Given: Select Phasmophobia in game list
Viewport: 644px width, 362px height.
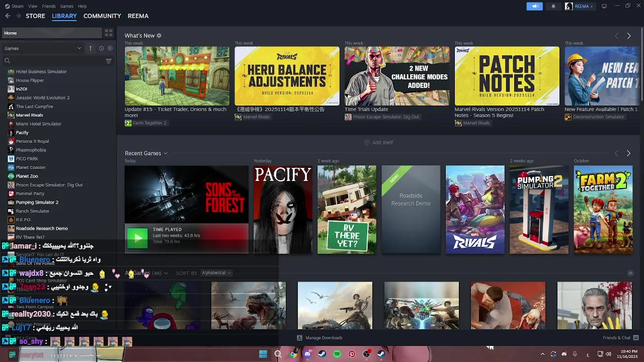Looking at the screenshot, I should tap(31, 150).
